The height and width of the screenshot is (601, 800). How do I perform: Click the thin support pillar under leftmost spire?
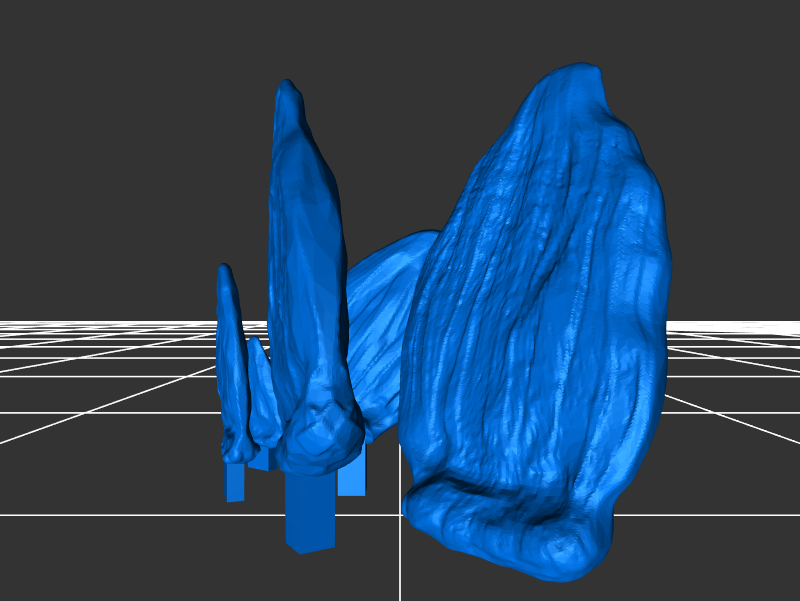pos(235,480)
